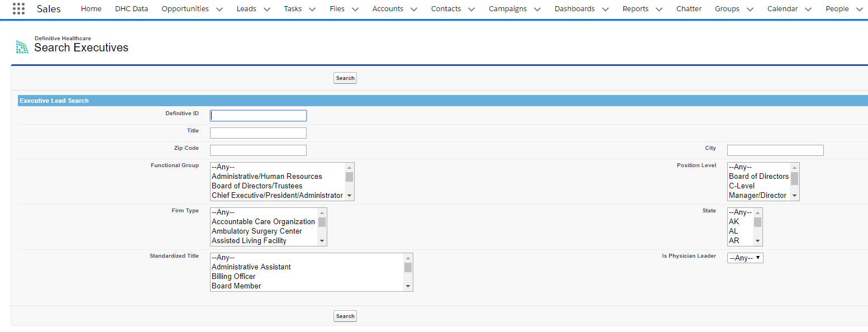Click the down arrow in Firm Type list
The image size is (868, 332).
(323, 241)
